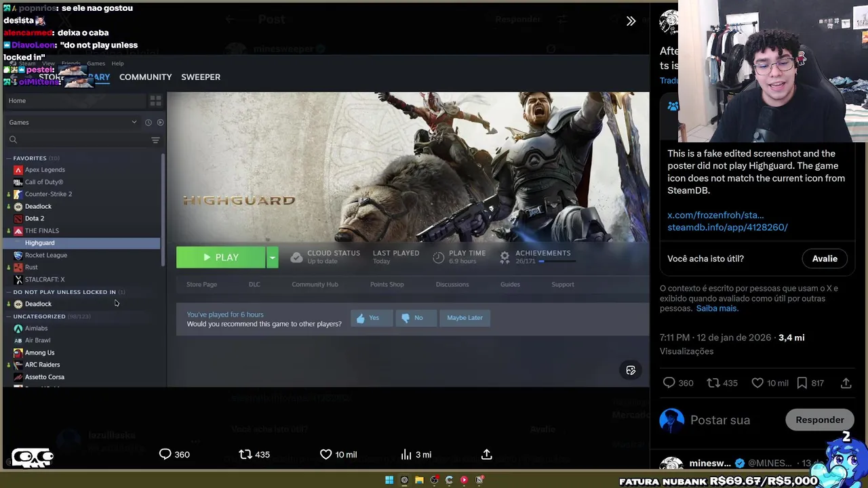Click the corner icon on the image
The height and width of the screenshot is (488, 868).
pyautogui.click(x=631, y=371)
